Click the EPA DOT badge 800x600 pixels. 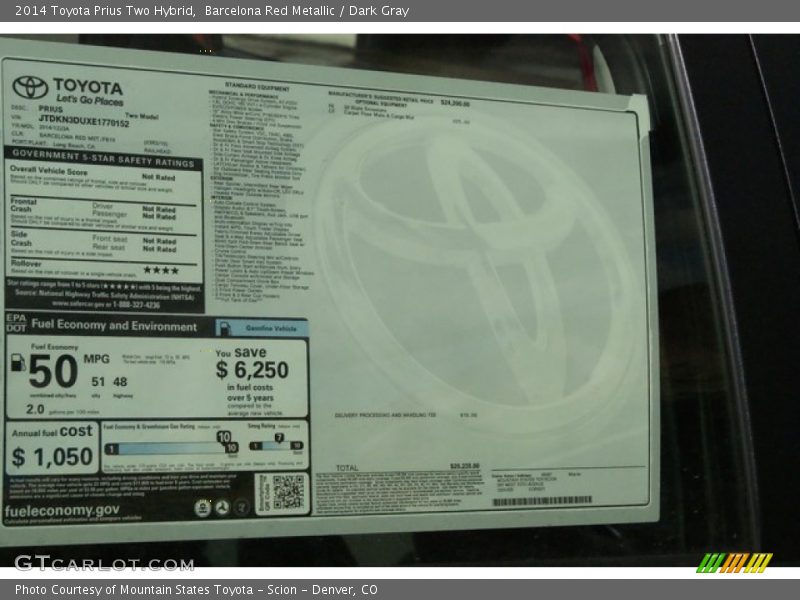tap(16, 323)
